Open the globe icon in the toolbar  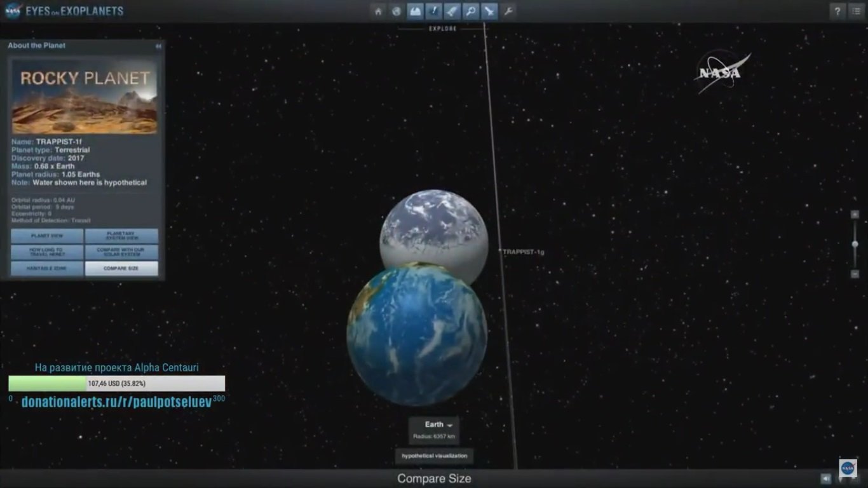(397, 11)
